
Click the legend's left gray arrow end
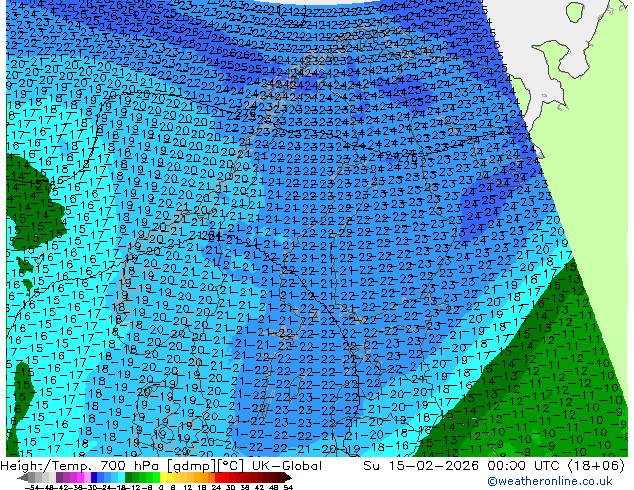[x=23, y=478]
